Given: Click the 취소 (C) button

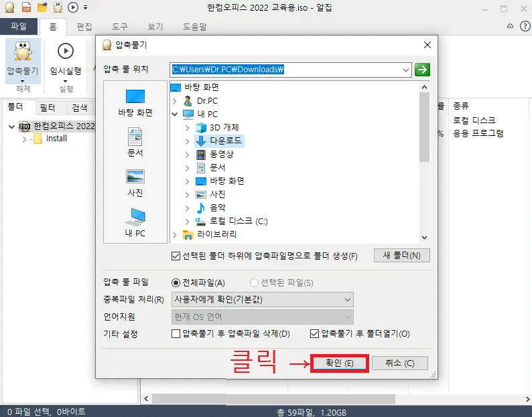Looking at the screenshot, I should tap(400, 363).
